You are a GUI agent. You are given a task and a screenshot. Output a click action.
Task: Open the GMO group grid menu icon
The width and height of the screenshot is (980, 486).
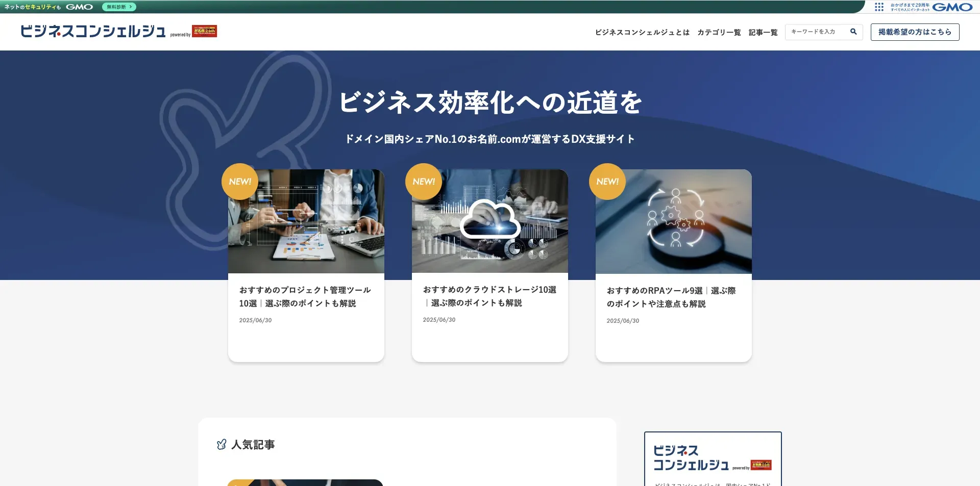[x=879, y=7]
